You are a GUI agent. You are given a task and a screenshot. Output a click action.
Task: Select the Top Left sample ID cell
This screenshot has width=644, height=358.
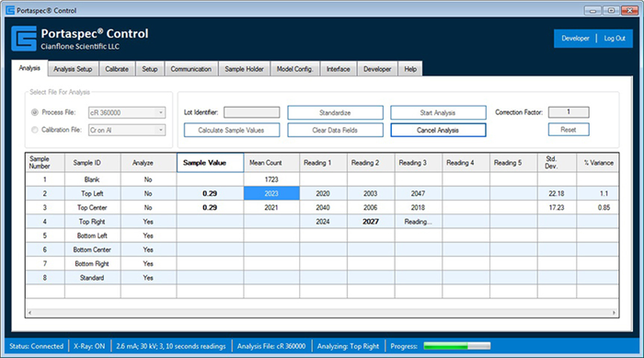92,193
